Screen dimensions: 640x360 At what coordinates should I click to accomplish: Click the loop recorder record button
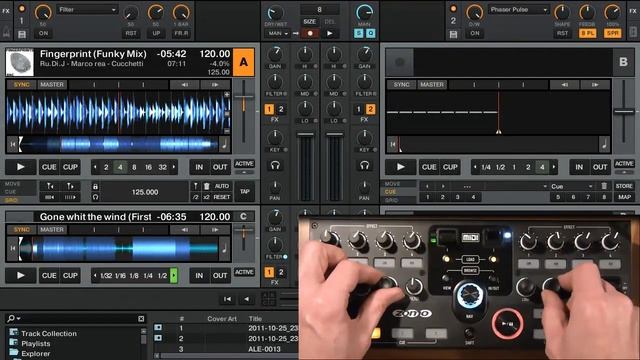310,33
